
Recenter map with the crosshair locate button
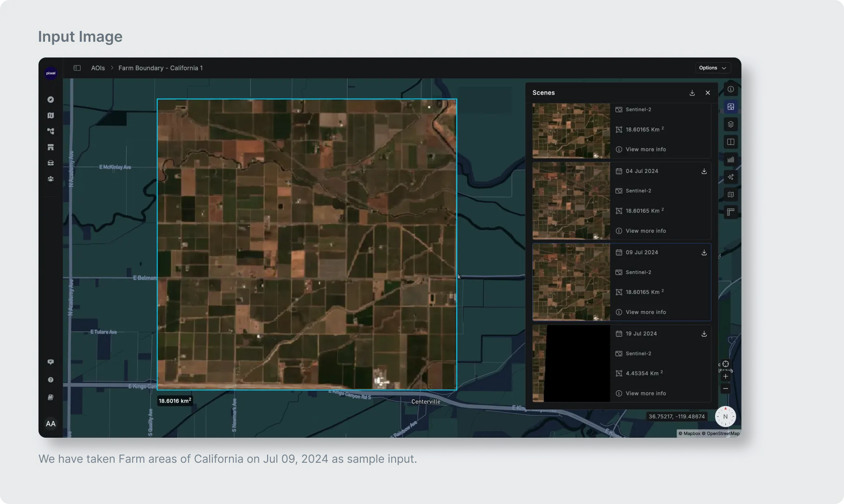point(726,364)
